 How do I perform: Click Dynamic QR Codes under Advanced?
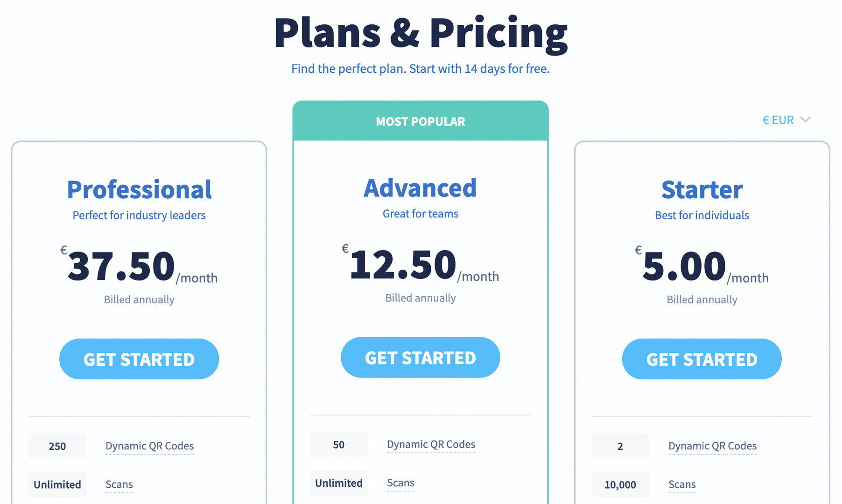coord(431,444)
